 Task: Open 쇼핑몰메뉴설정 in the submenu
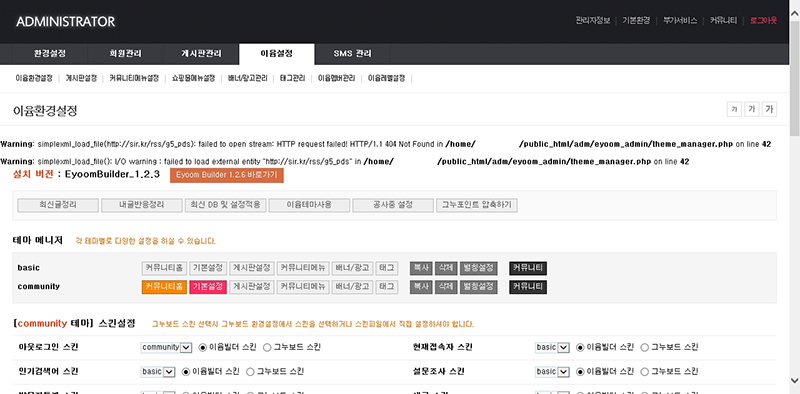193,79
